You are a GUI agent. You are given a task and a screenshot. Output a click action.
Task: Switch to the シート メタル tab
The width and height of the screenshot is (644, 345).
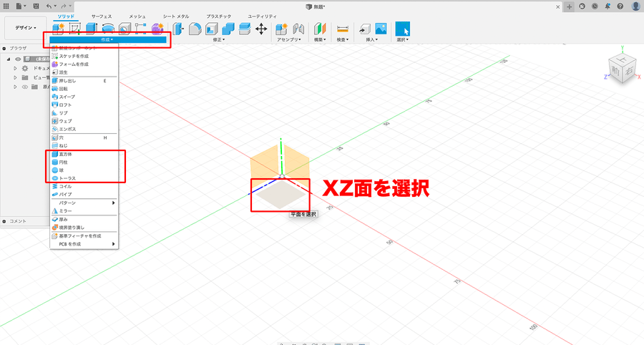176,16
